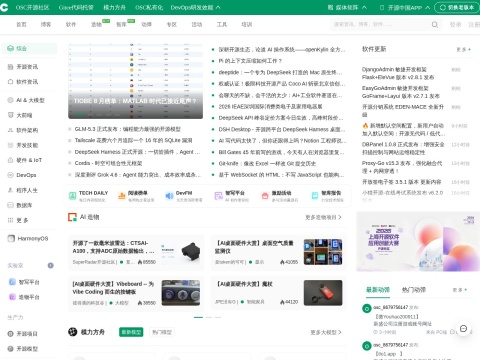Open the 上海开源软件应用创新大赛 banner
Image resolution: width=480 pixels, height=360 pixels.
(418, 242)
